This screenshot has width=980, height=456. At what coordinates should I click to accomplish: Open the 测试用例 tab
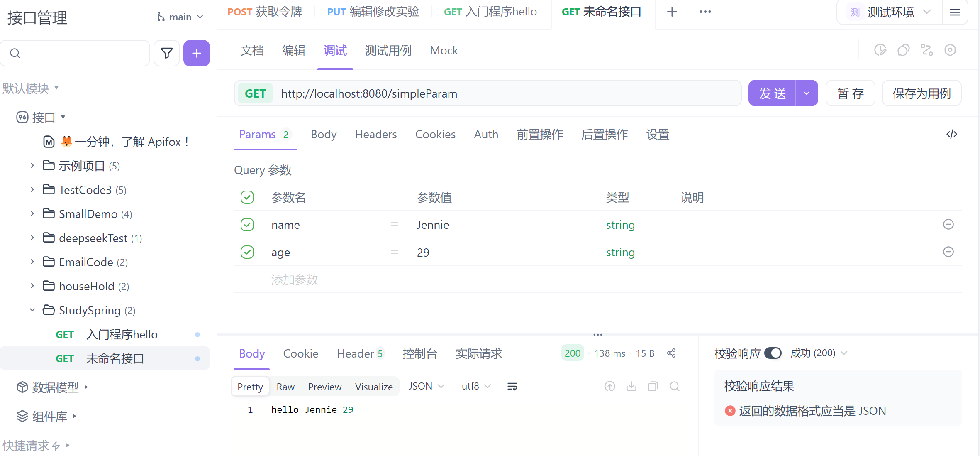pyautogui.click(x=388, y=51)
